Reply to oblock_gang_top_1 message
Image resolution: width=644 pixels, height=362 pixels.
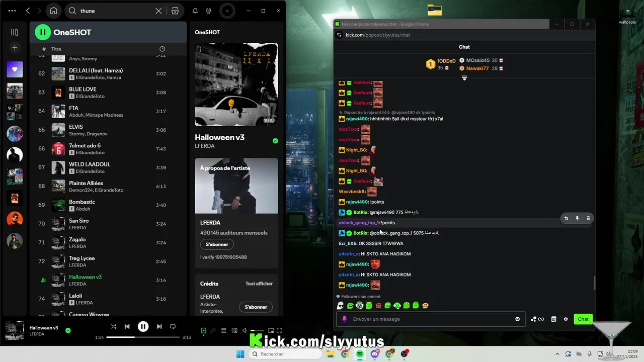click(566, 218)
